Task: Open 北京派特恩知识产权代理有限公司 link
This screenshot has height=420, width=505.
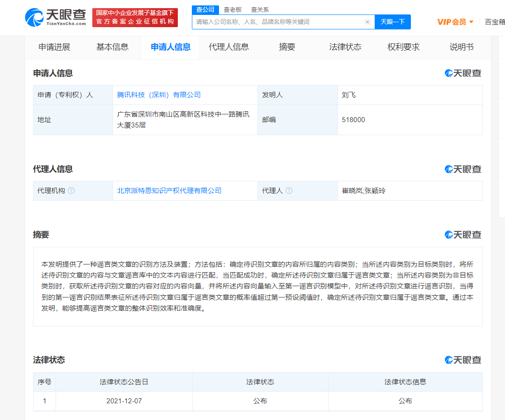Action: coord(169,190)
